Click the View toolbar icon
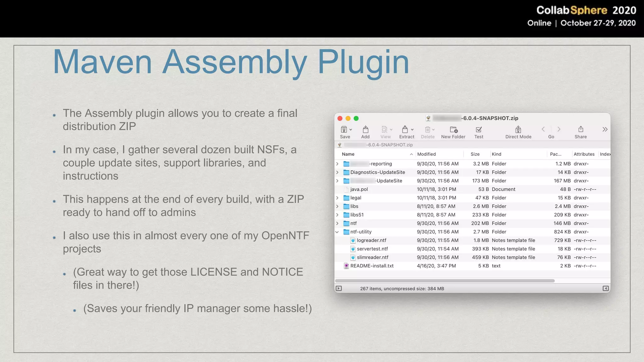 [x=384, y=129]
